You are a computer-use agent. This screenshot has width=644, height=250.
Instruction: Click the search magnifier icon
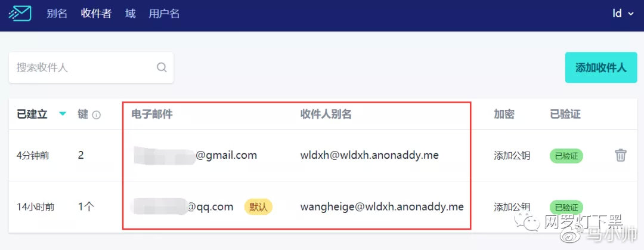(x=162, y=67)
